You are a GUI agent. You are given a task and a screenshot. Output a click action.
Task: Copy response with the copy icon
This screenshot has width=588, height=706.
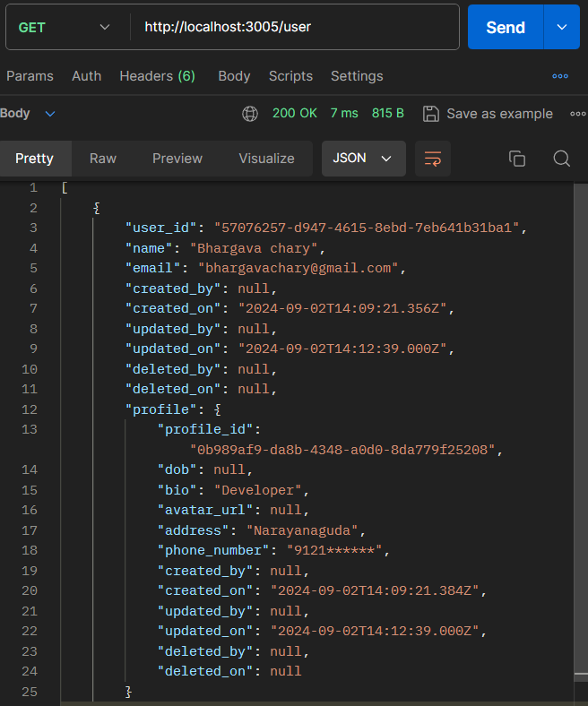point(517,159)
